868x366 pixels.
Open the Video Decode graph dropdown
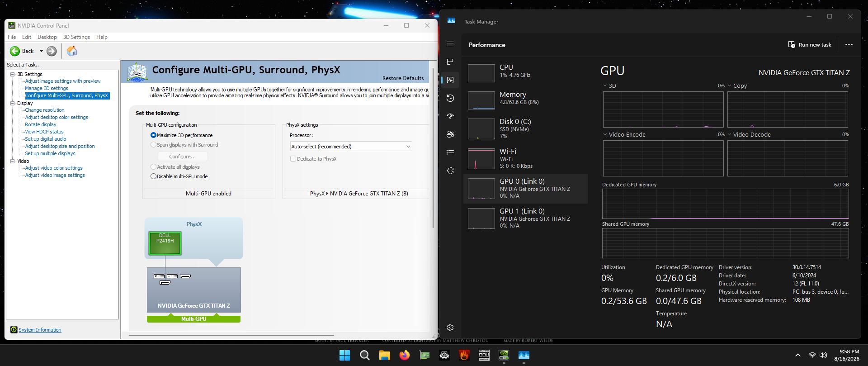730,134
